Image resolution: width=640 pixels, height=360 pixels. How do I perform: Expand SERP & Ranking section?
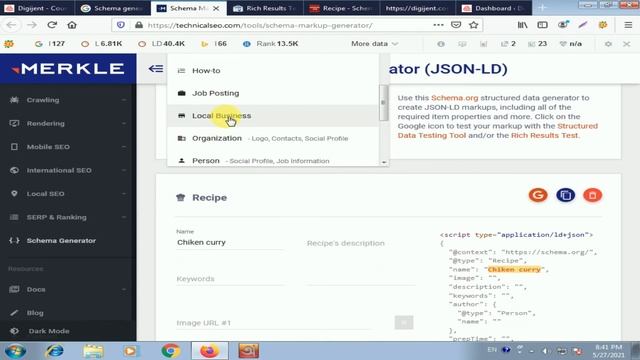point(68,217)
